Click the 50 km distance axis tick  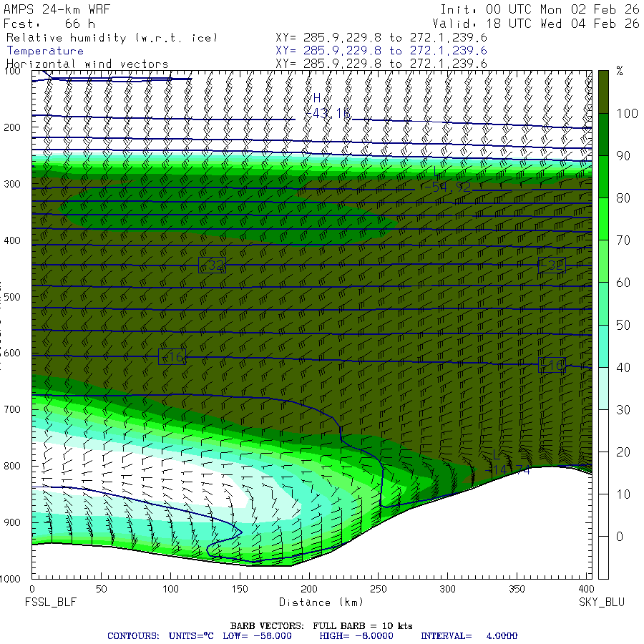[x=102, y=589]
